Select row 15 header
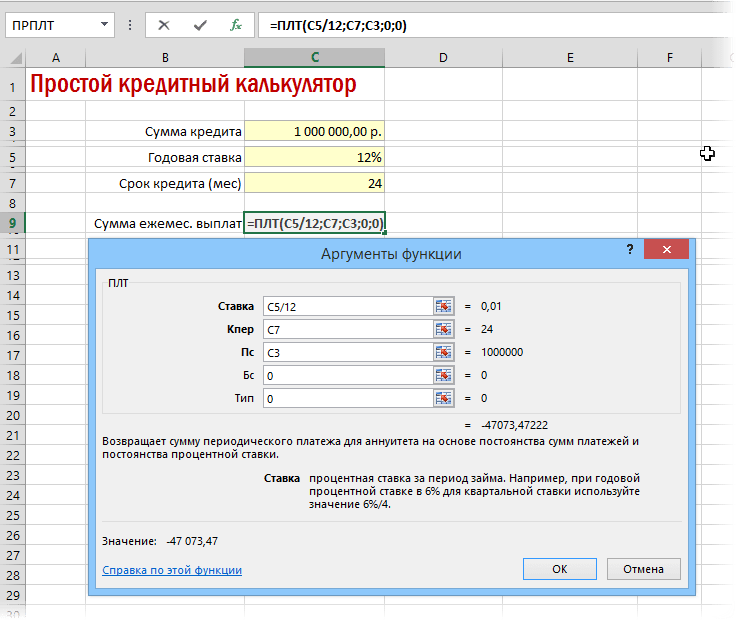The height and width of the screenshot is (620, 736). tap(13, 315)
